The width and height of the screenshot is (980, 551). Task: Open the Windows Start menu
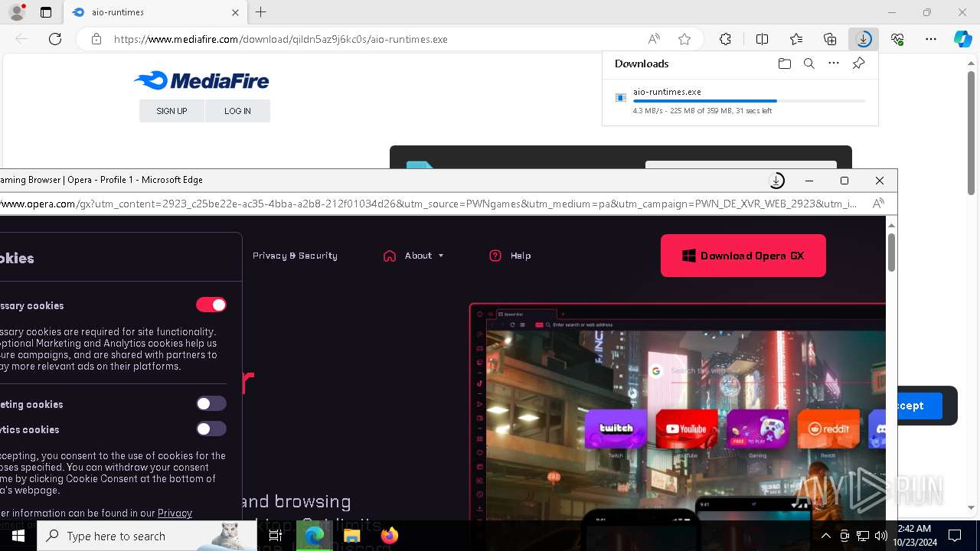click(18, 536)
